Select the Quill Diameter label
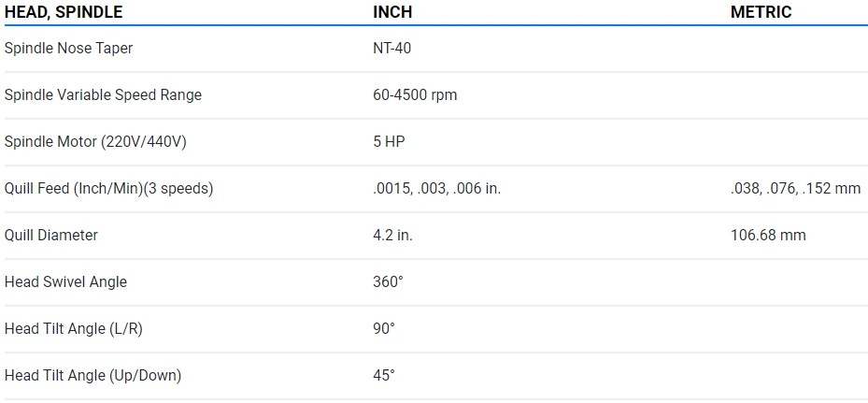This screenshot has width=868, height=403. (x=51, y=235)
